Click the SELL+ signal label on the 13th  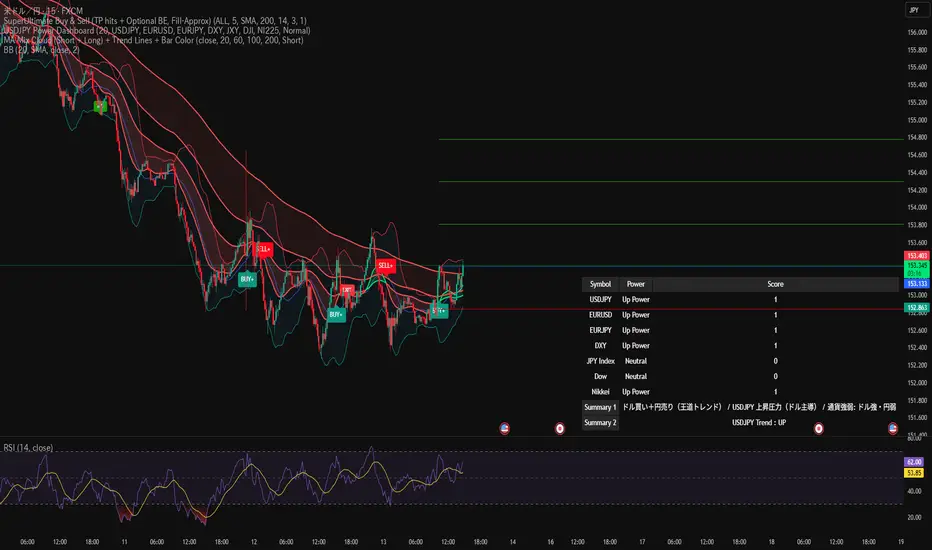click(x=386, y=265)
